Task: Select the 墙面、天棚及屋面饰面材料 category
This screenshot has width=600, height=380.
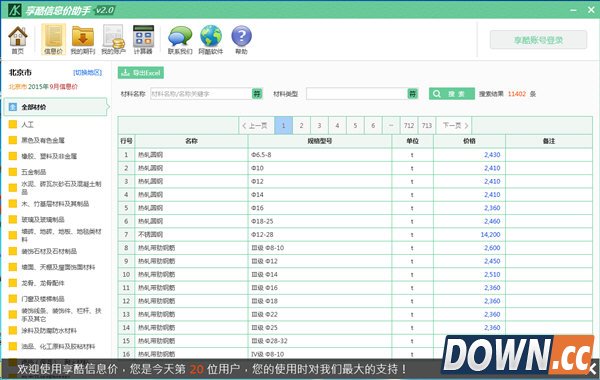Action: (x=58, y=267)
